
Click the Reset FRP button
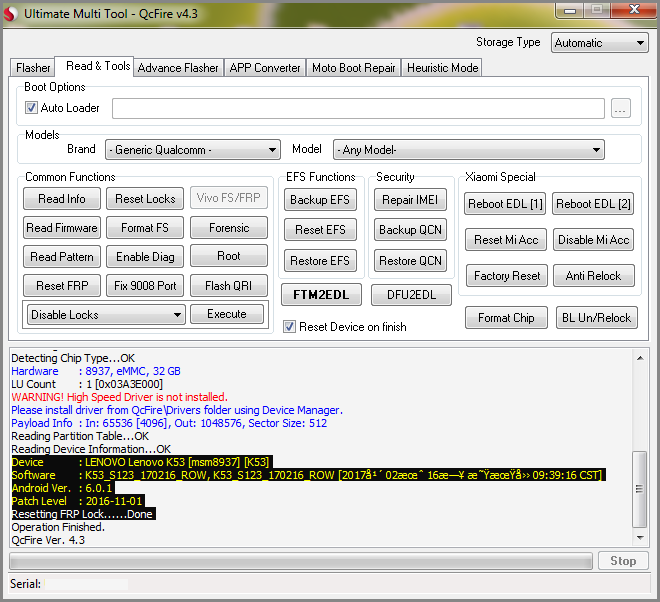(x=62, y=286)
